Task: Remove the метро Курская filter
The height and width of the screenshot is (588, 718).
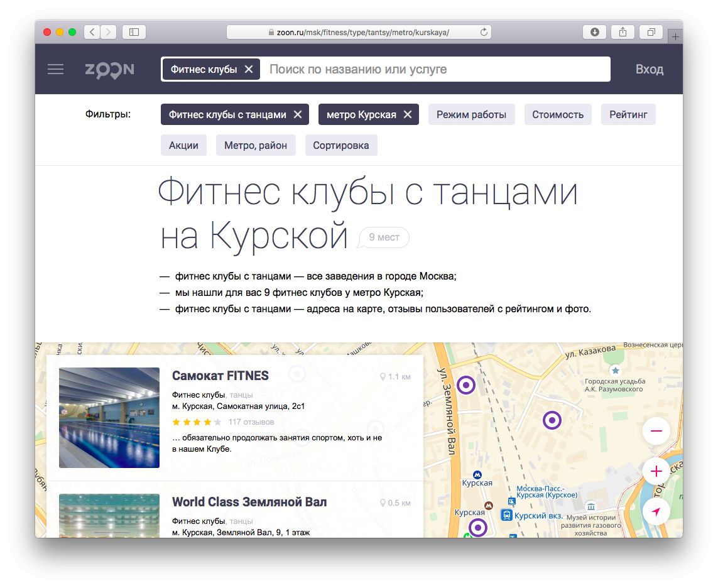Action: 408,114
